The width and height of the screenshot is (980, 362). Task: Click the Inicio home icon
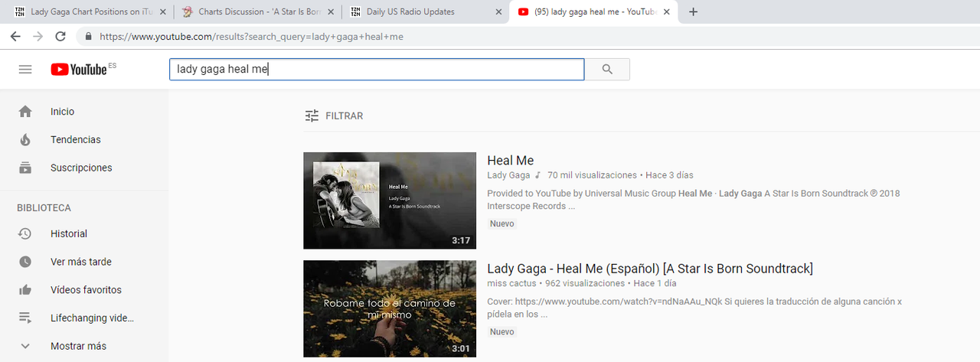pyautogui.click(x=25, y=112)
